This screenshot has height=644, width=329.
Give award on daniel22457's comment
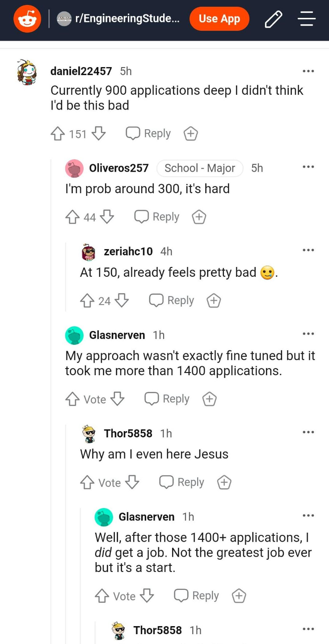[x=191, y=134]
